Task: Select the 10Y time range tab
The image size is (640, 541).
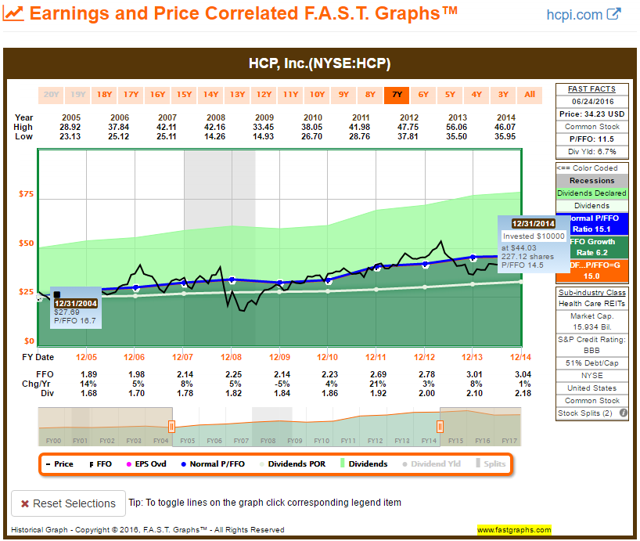Action: [x=317, y=95]
